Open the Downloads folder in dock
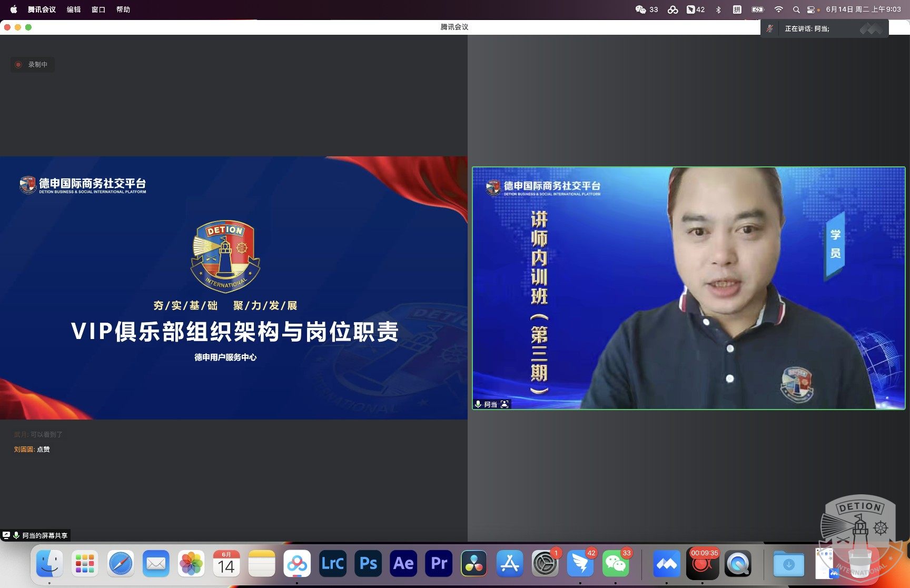Screen dimensions: 910x588 [x=789, y=564]
